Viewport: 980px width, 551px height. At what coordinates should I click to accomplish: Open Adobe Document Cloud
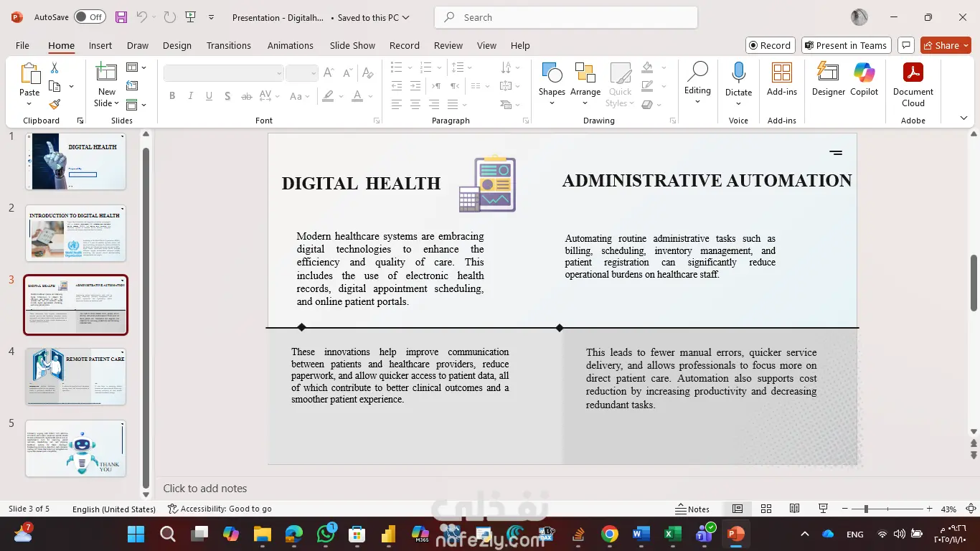[x=913, y=85]
